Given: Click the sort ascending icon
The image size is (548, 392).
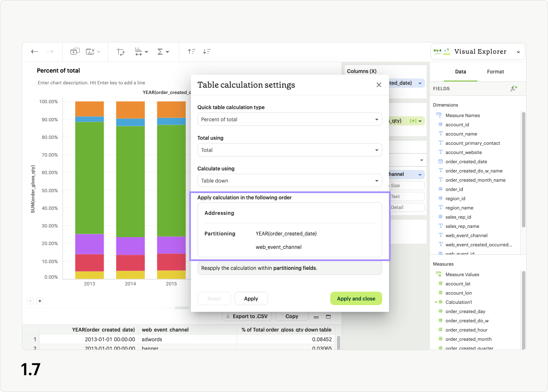Looking at the screenshot, I should 192,52.
